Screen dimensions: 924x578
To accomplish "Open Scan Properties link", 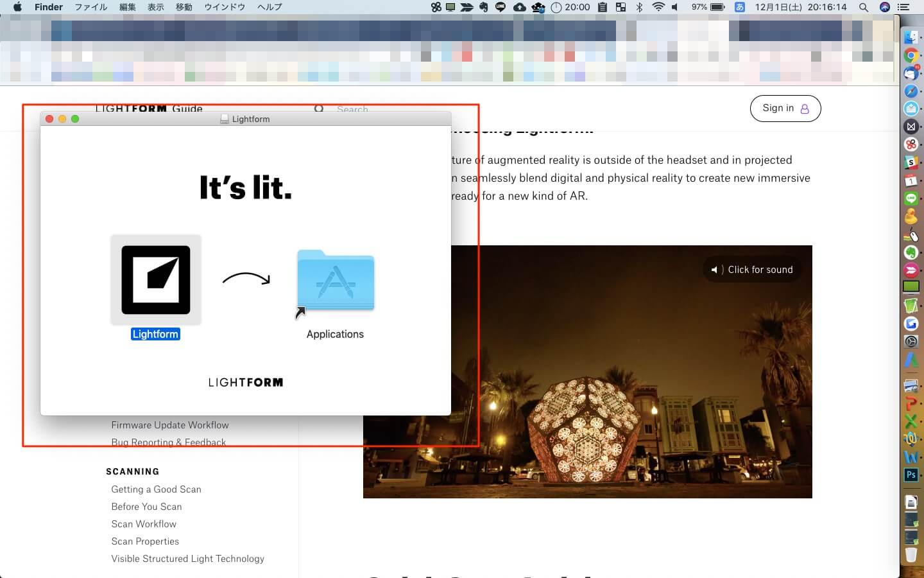I will pyautogui.click(x=145, y=541).
